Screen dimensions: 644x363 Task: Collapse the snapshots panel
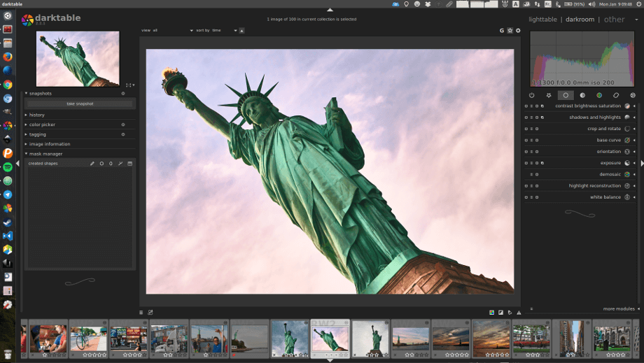tap(26, 94)
